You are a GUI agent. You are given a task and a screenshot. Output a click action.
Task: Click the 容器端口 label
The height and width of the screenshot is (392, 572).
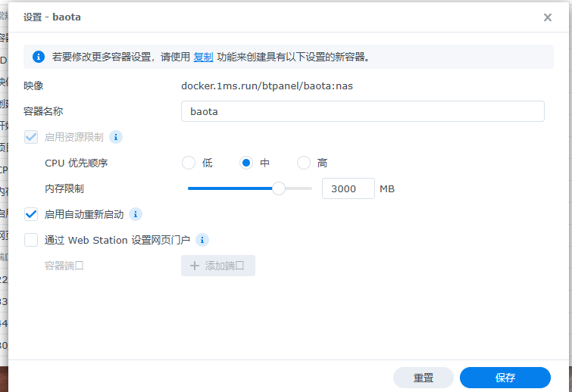point(64,266)
